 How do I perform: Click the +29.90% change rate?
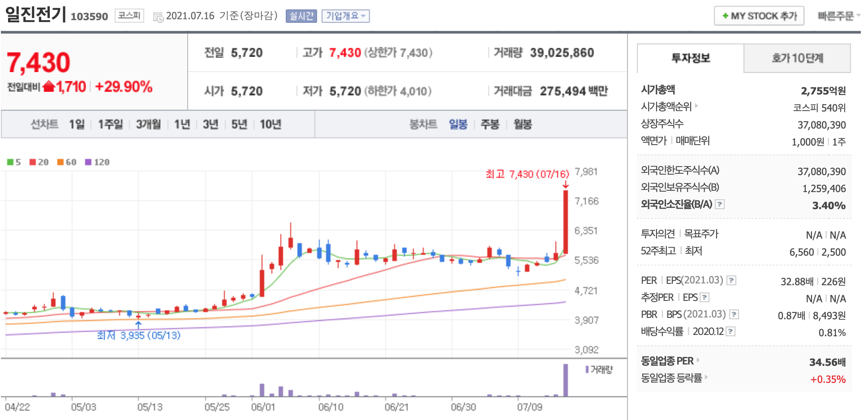point(124,86)
